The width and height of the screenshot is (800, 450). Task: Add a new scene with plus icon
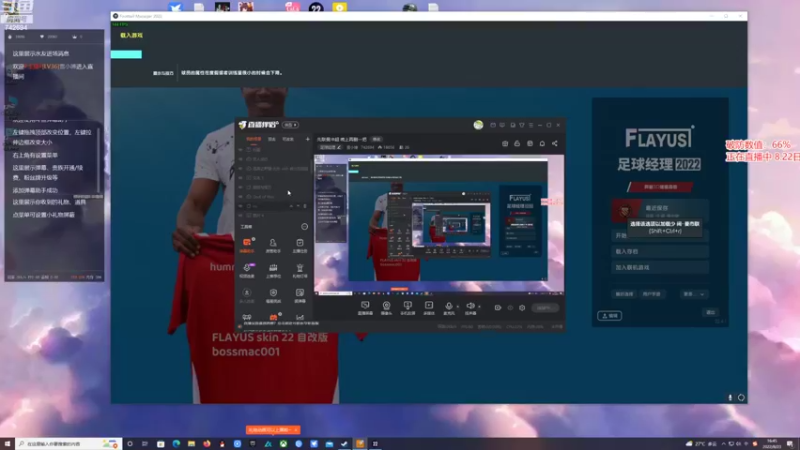click(307, 139)
